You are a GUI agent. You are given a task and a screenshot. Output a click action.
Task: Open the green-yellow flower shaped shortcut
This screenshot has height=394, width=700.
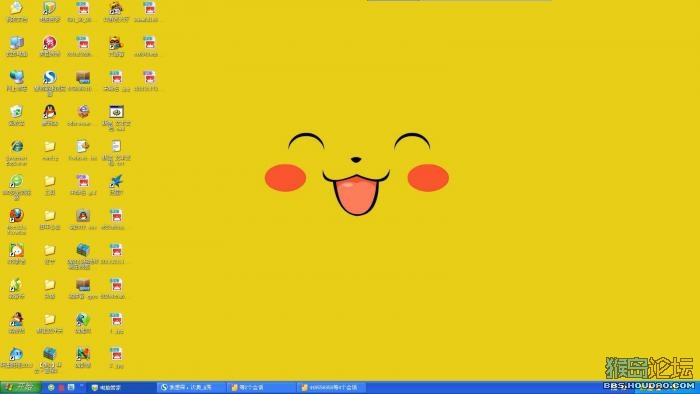(17, 285)
